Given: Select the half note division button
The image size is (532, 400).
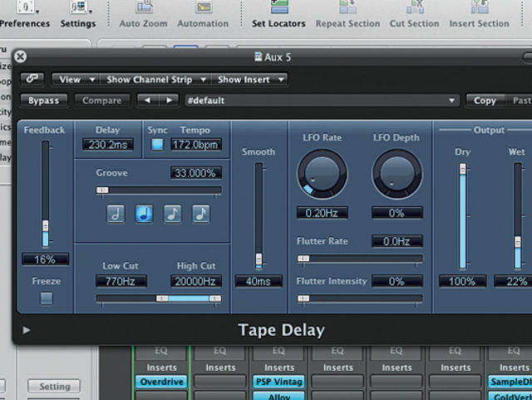Looking at the screenshot, I should click(116, 214).
